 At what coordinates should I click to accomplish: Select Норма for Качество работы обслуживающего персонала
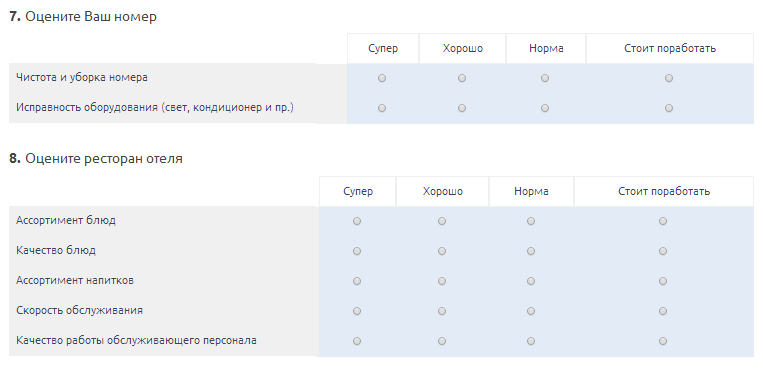(x=531, y=341)
